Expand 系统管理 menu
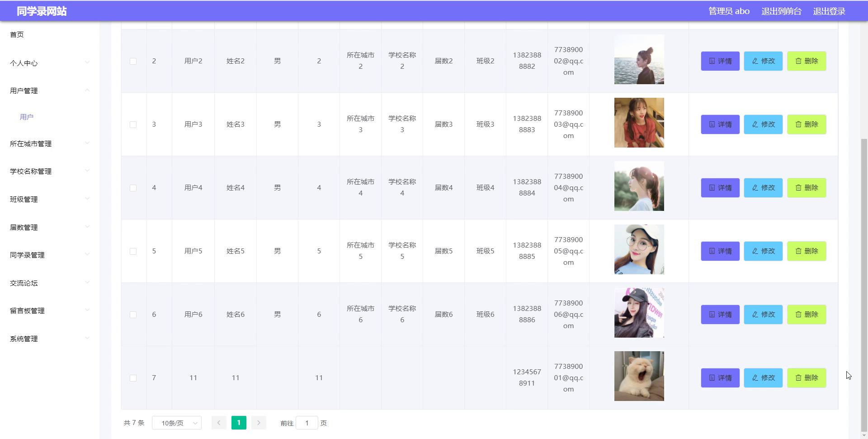 [x=50, y=339]
